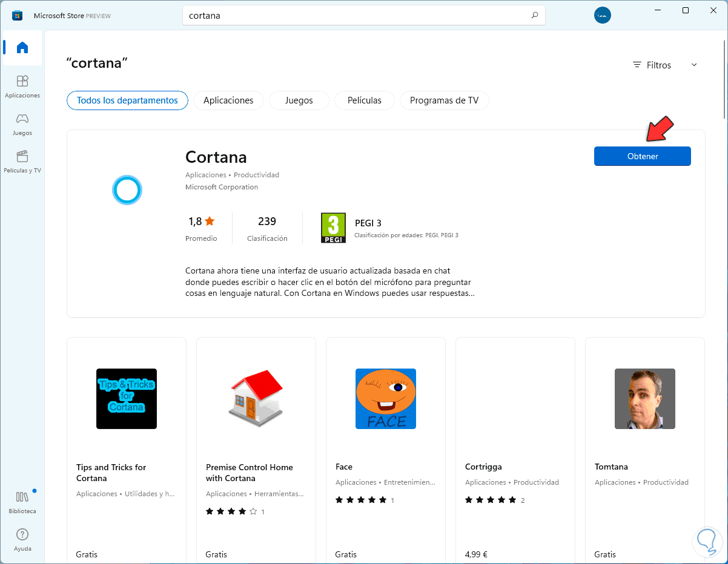Click the Microsoft Store logo icon

pos(17,15)
